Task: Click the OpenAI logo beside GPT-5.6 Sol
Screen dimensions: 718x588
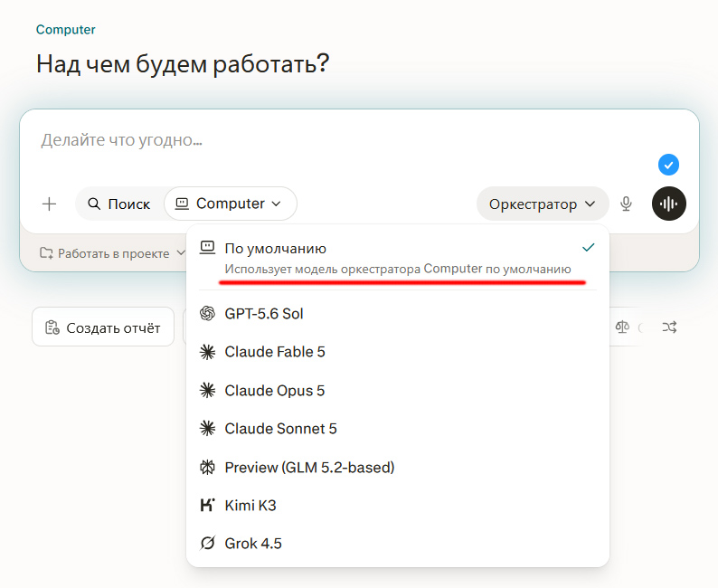Action: [207, 314]
